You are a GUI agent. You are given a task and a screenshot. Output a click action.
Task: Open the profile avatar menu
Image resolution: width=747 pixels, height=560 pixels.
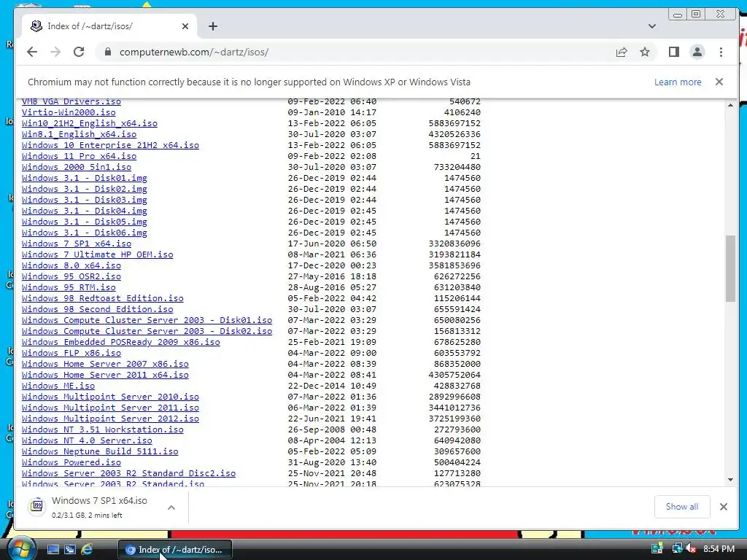pos(697,52)
